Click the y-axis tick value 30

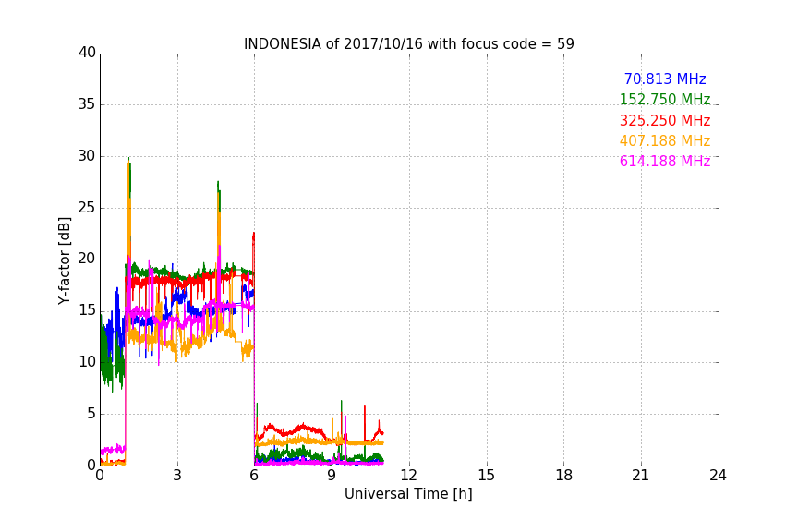[87, 156]
